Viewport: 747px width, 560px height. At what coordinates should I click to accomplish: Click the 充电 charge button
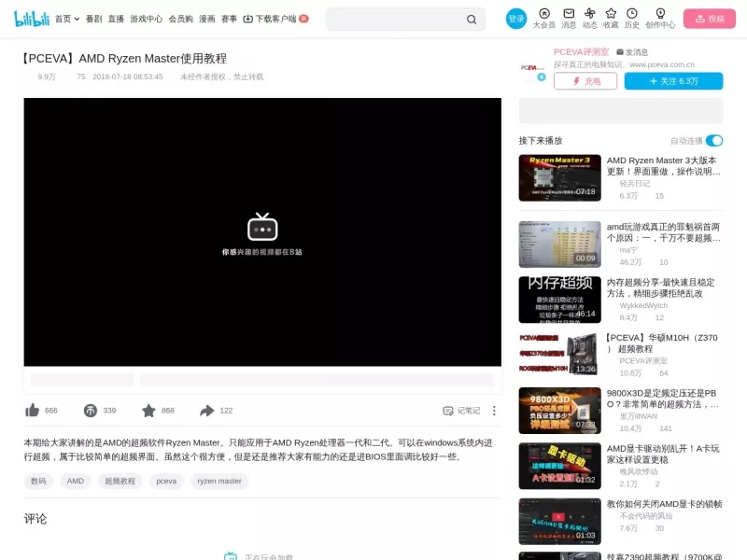(585, 81)
